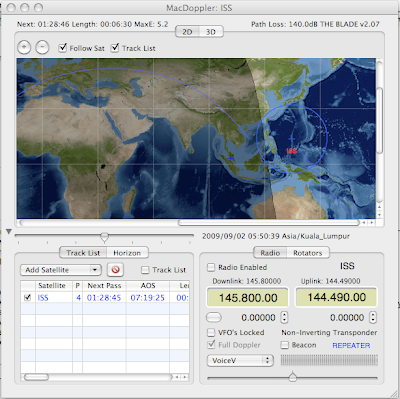400x399 pixels.
Task: Adjust the time offset slider knob
Action: [104, 237]
